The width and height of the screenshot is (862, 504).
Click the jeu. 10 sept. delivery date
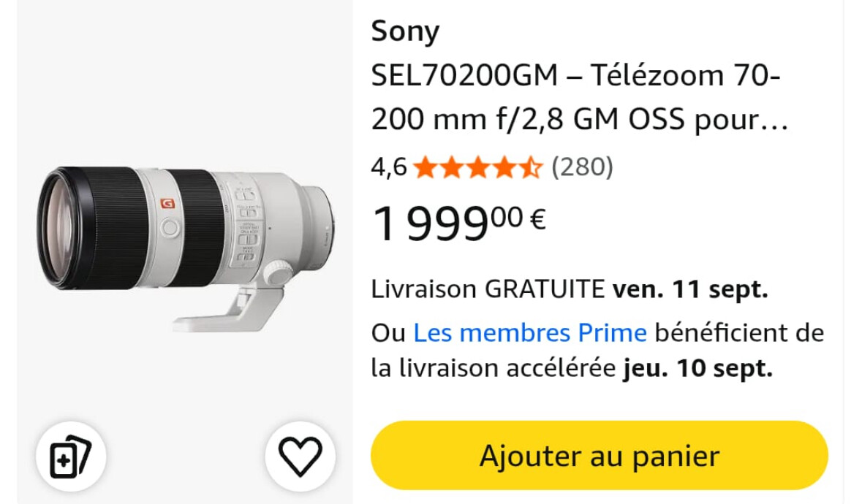(x=698, y=368)
